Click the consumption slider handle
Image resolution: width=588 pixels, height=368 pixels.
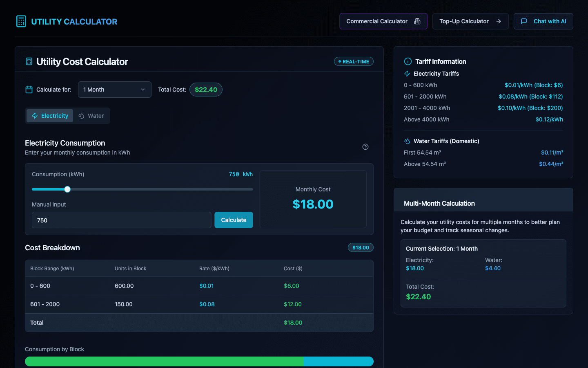pyautogui.click(x=67, y=189)
